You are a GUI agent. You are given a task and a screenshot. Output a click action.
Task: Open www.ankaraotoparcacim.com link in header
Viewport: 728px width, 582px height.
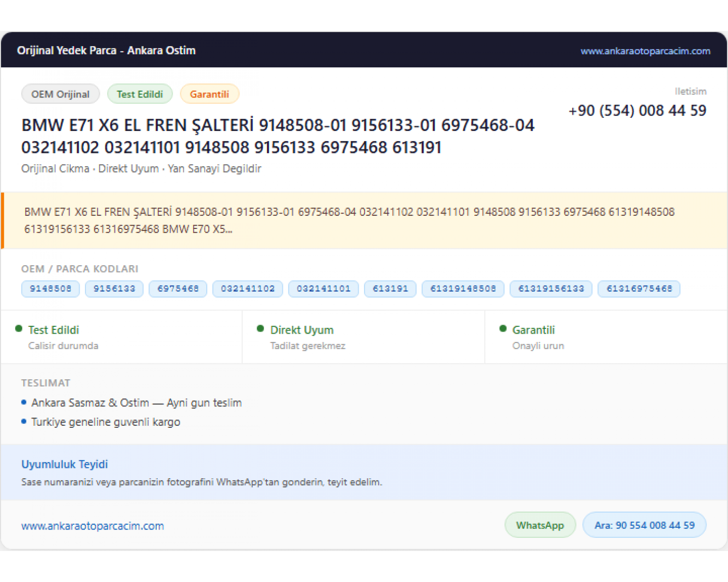tap(645, 51)
